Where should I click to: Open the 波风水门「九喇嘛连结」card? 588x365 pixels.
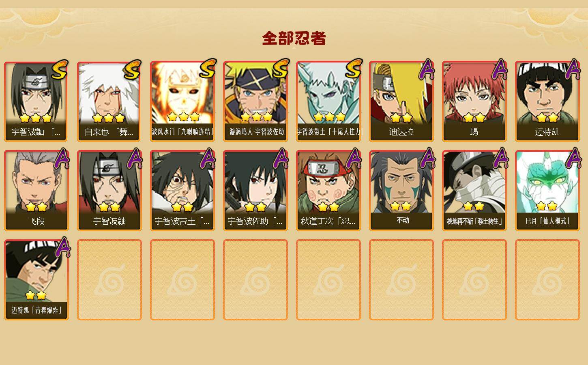[x=182, y=101]
